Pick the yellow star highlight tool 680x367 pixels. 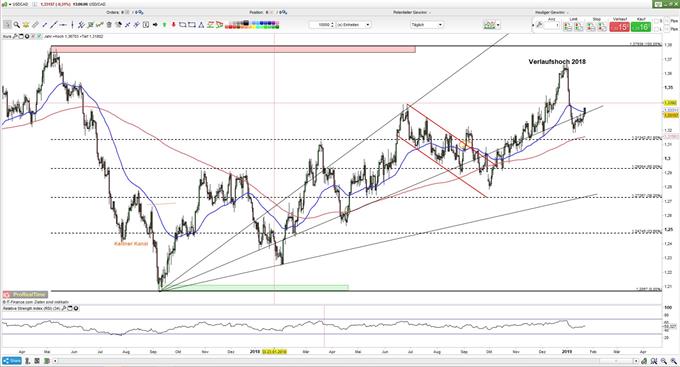tap(26, 25)
